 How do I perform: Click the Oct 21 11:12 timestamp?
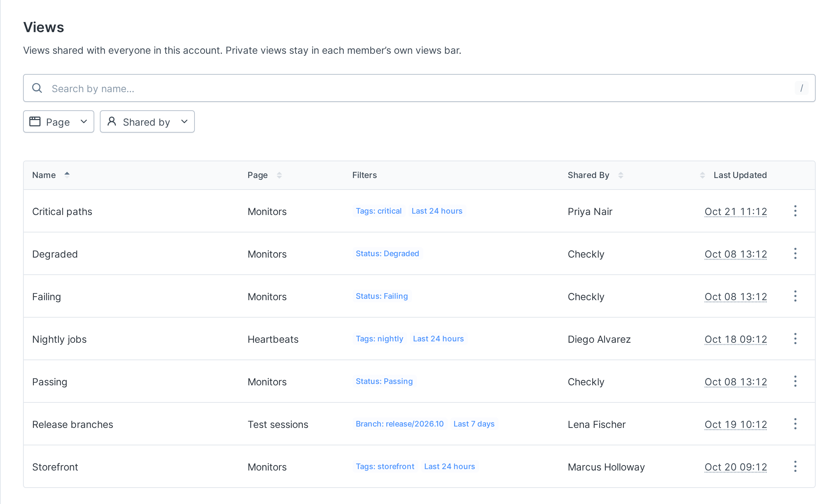click(736, 212)
